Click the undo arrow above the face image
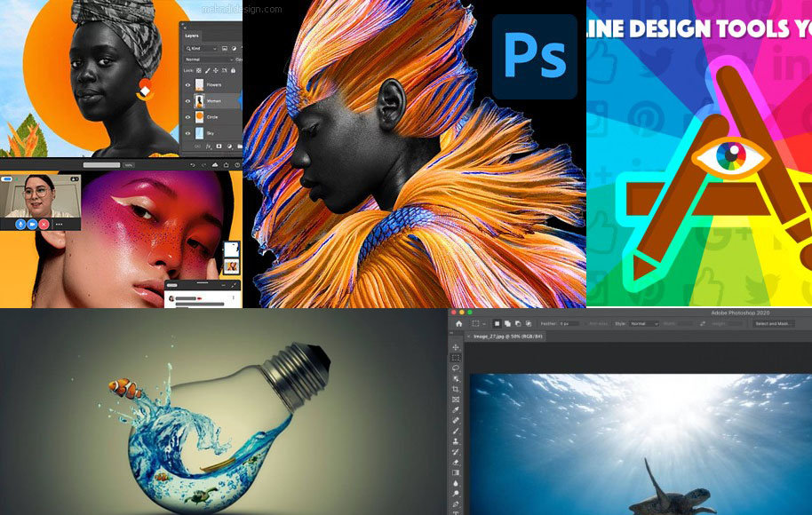 pyautogui.click(x=193, y=165)
